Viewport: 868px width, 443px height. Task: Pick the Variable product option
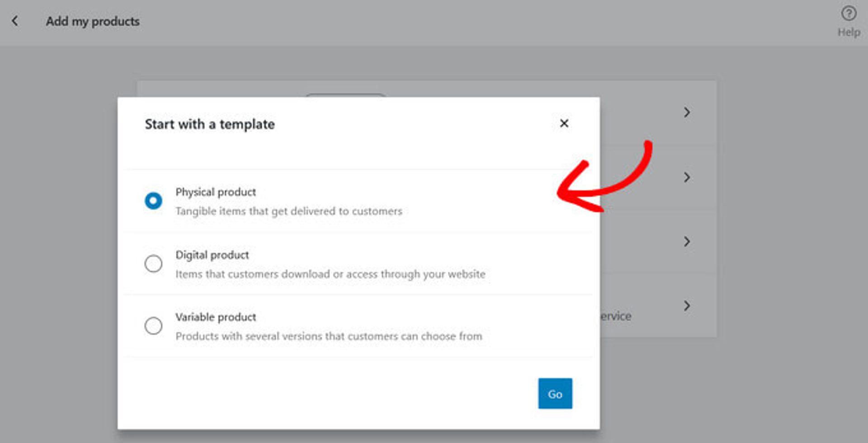tap(153, 325)
